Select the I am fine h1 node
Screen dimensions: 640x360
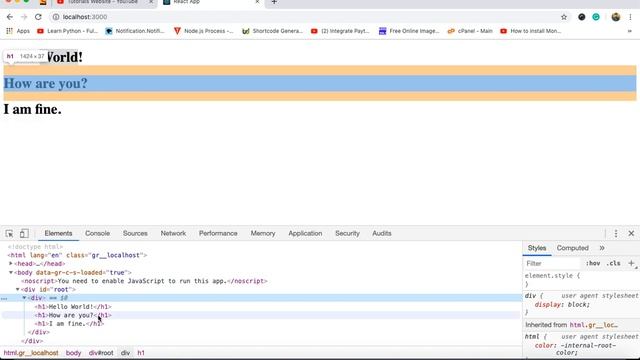click(69, 324)
